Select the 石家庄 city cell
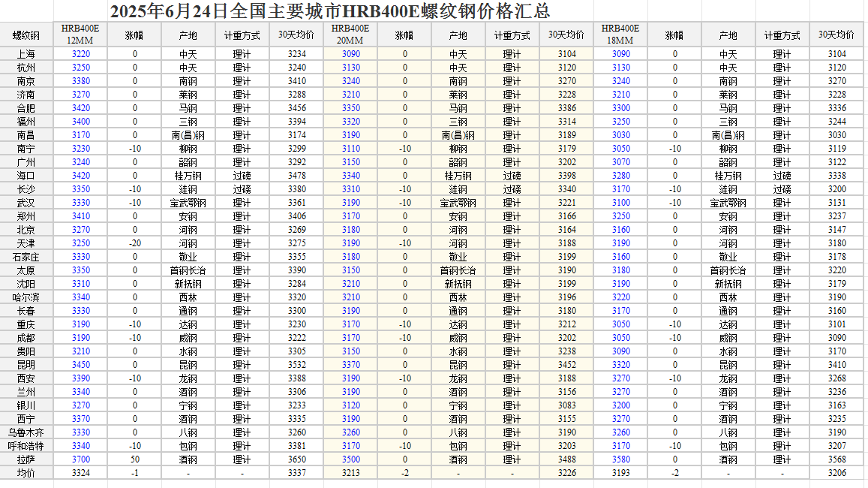 [x=26, y=257]
